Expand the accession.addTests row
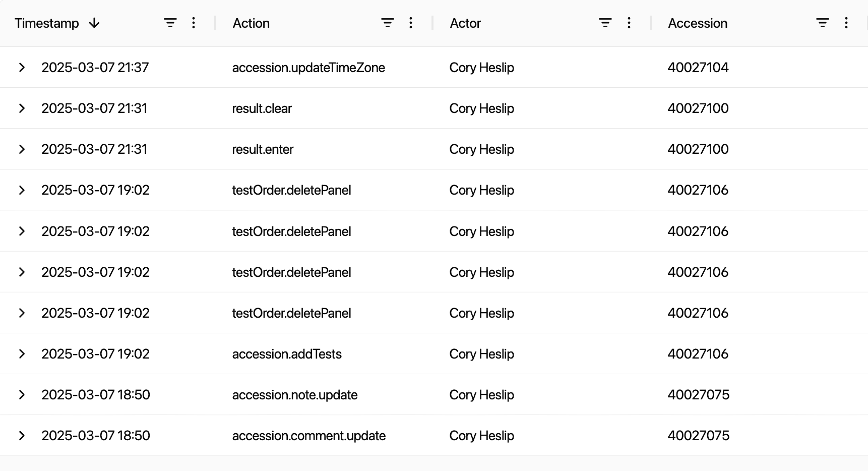868x471 pixels. pos(22,354)
